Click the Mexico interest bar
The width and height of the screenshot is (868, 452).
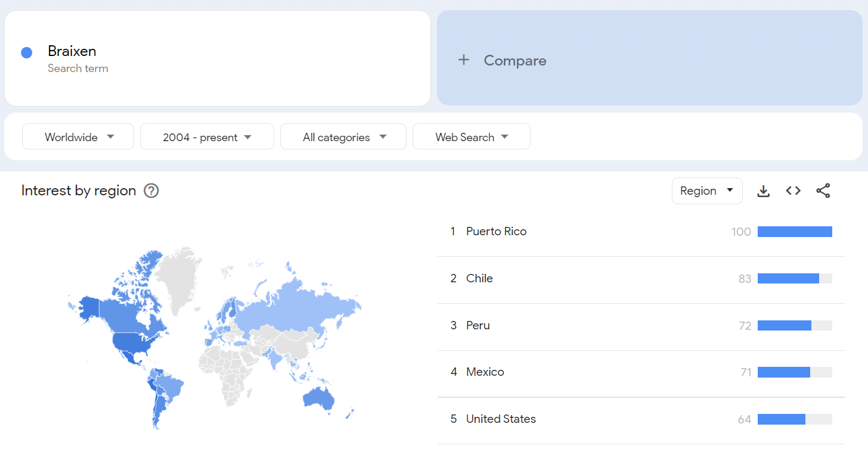point(795,372)
